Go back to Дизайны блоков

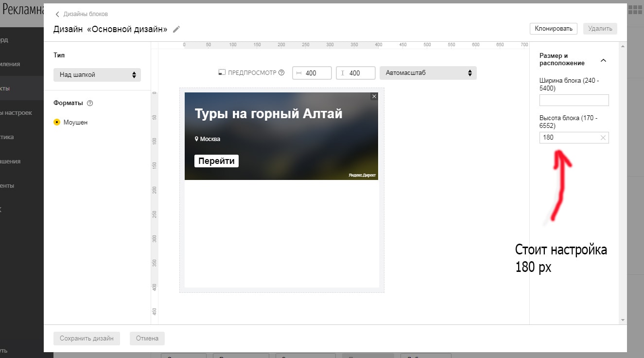pos(86,14)
